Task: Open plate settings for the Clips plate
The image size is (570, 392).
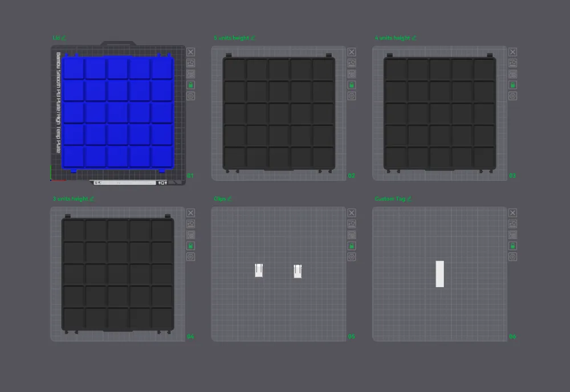Action: (x=352, y=257)
